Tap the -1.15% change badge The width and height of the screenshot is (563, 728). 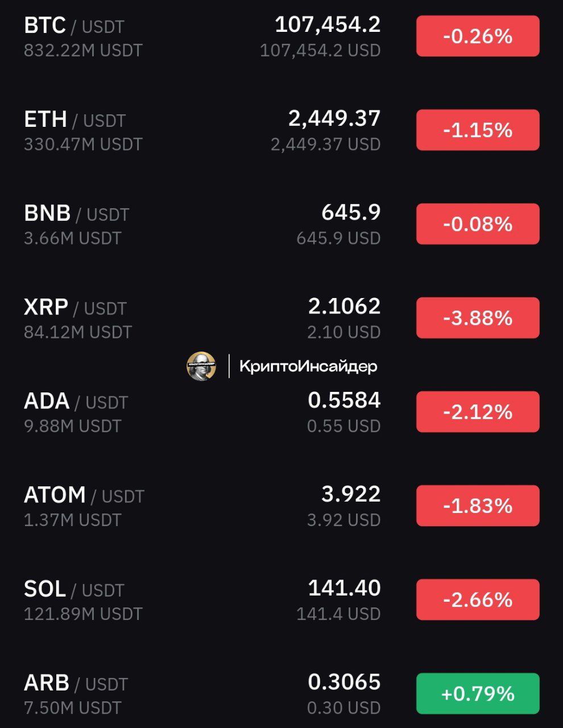(x=478, y=130)
